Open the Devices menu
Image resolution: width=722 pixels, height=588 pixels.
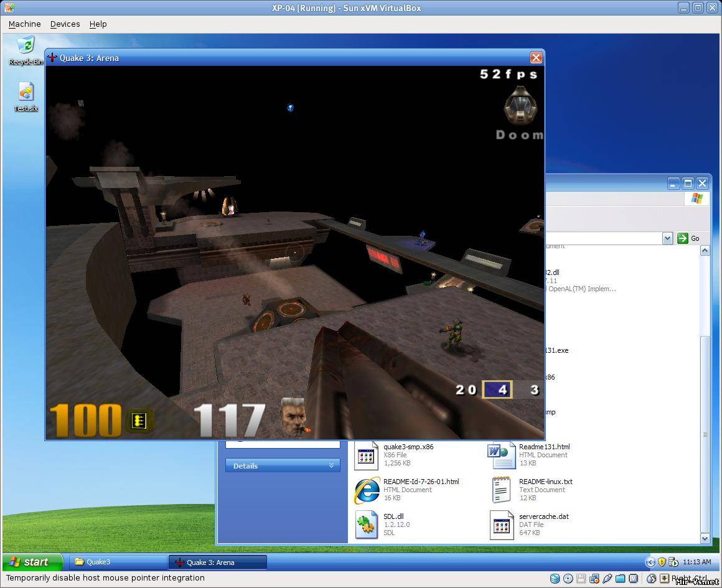(65, 24)
